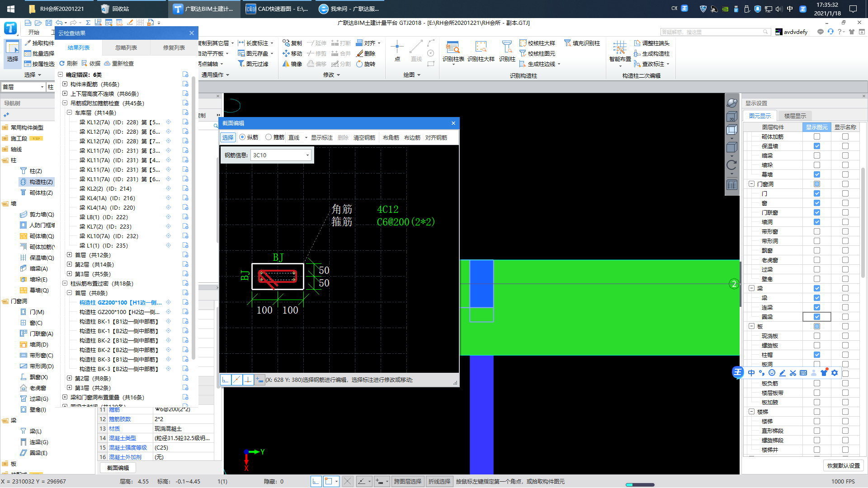Click the 生成构造柱 tool
868x488 pixels.
point(651,53)
